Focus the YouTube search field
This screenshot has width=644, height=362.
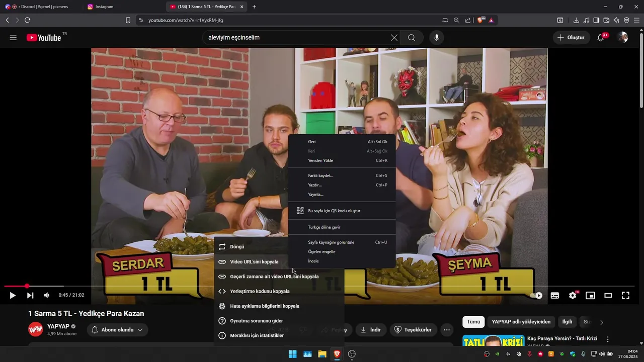click(x=297, y=38)
